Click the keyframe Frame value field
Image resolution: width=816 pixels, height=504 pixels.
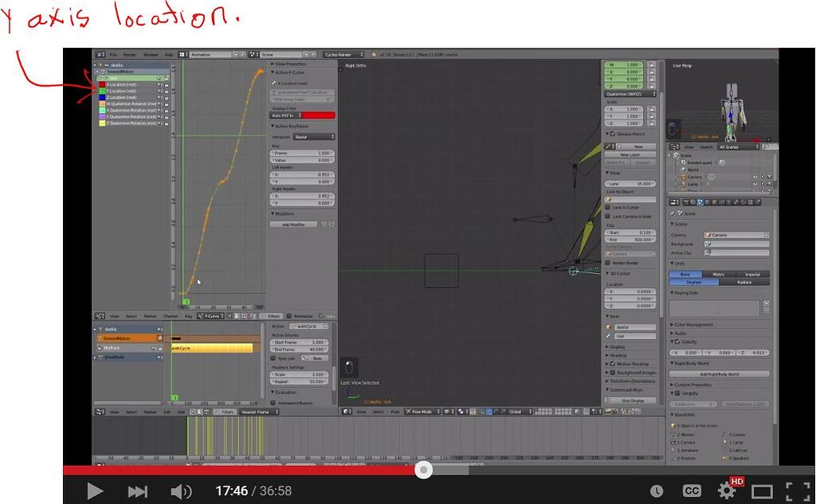click(302, 154)
